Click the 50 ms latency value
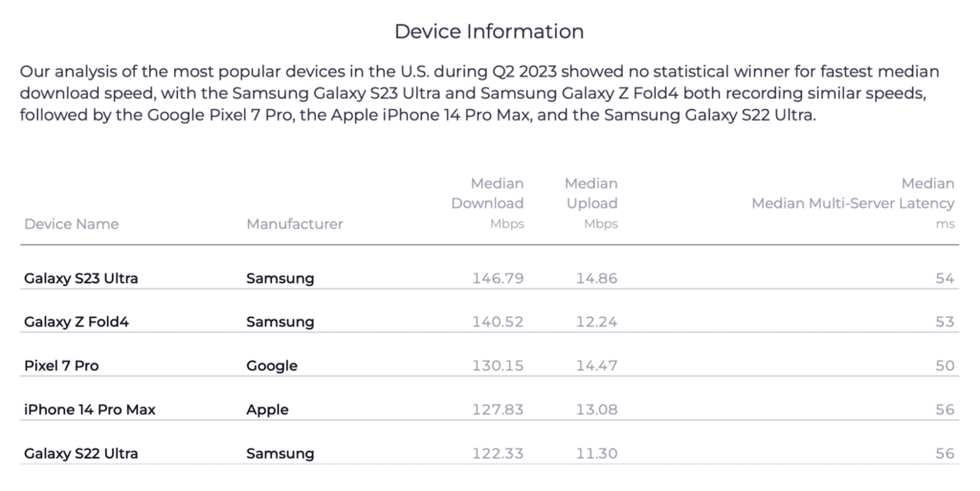Viewport: 980px width, 491px height. click(x=945, y=366)
